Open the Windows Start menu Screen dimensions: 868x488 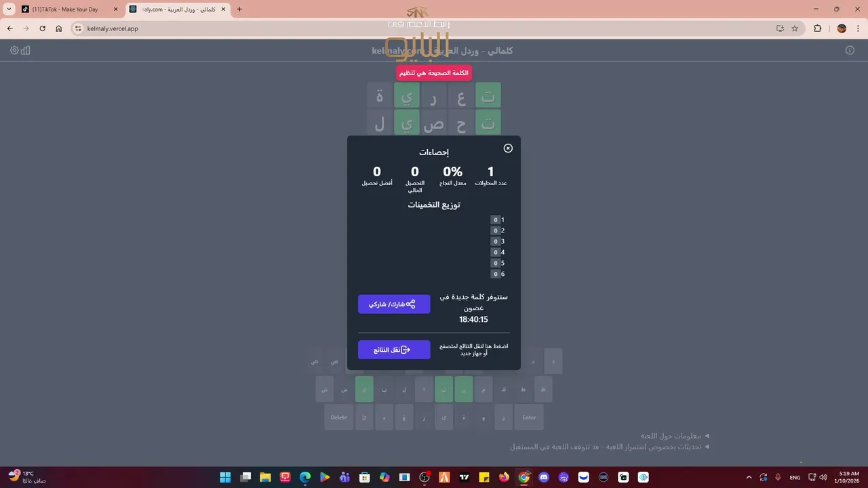(225, 477)
